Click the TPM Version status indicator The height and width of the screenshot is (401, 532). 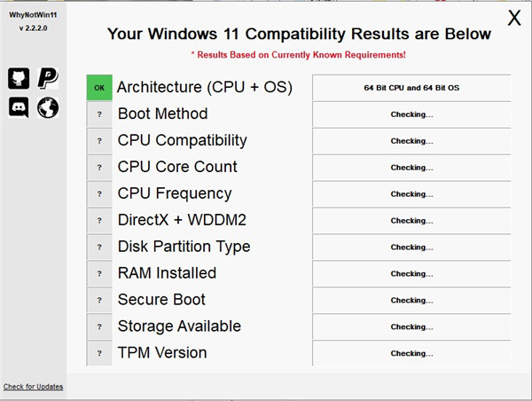pos(99,353)
